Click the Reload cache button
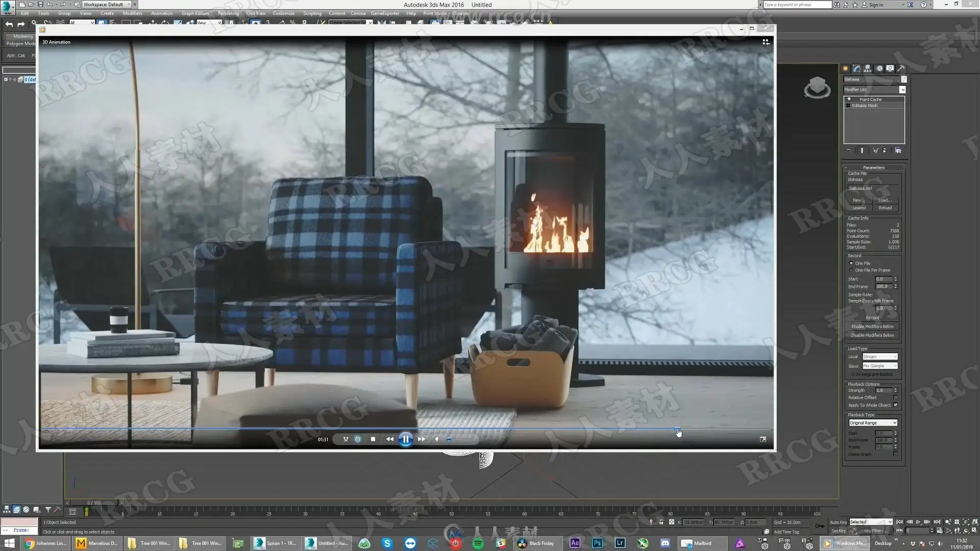The width and height of the screenshot is (980, 551). tap(885, 208)
